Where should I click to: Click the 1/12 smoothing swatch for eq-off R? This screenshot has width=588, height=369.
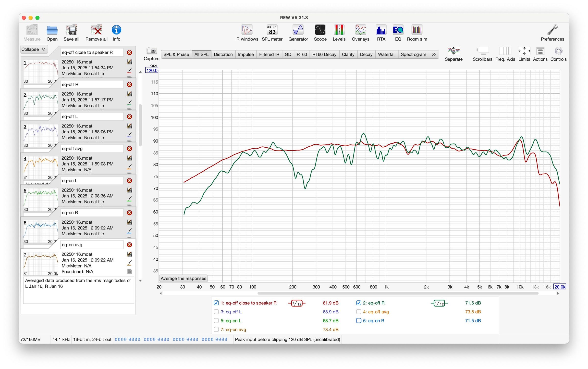tap(439, 303)
